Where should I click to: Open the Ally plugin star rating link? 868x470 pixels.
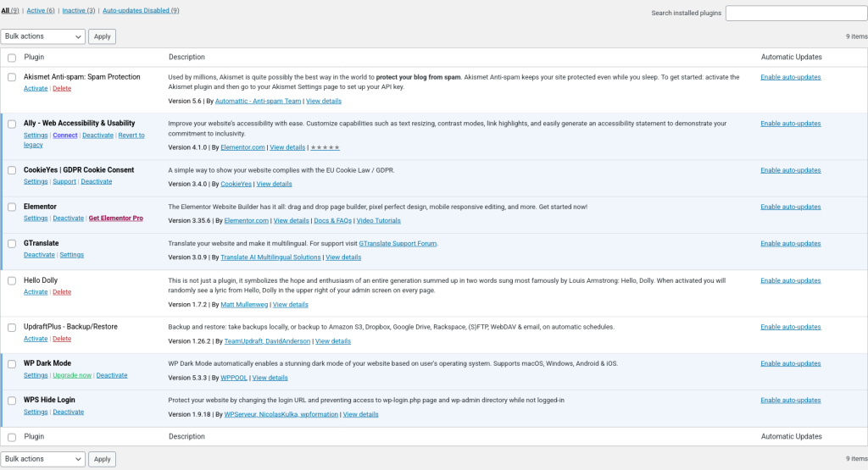coord(325,147)
